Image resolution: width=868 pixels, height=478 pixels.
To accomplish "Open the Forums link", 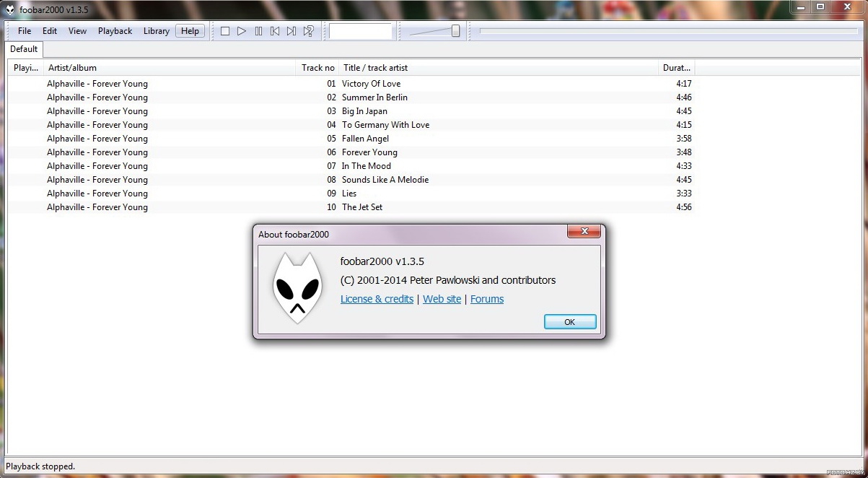I will 487,299.
